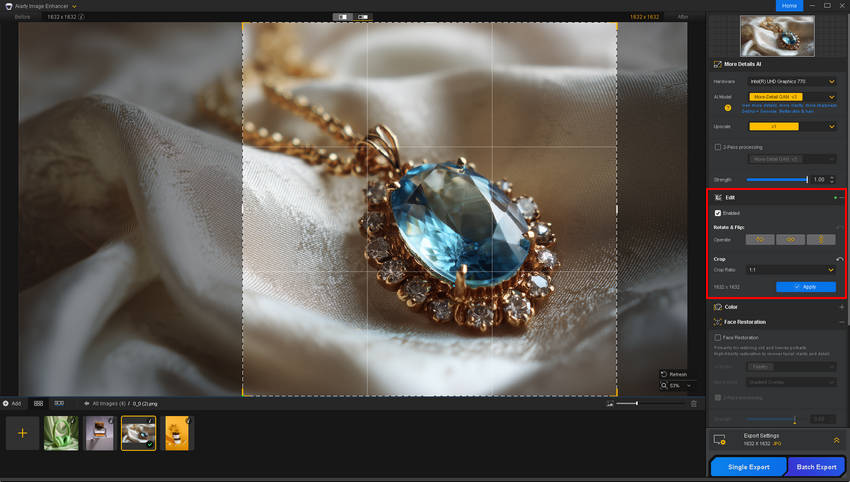Enable the Face Restoration checkbox
Image resolution: width=850 pixels, height=482 pixels.
[x=718, y=337]
